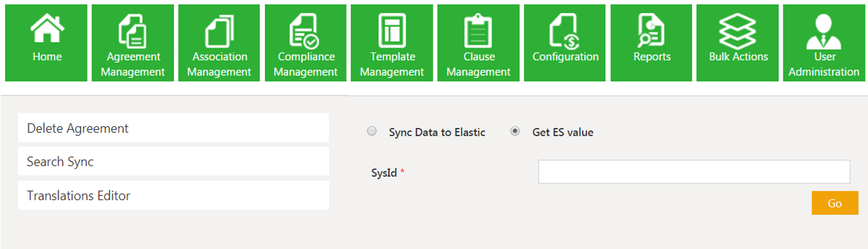The width and height of the screenshot is (868, 249).
Task: Select the Sync Data to Elastic radio button
Action: coord(372,132)
